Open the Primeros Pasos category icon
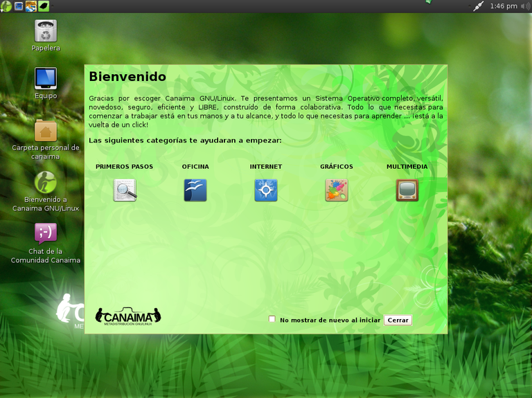The width and height of the screenshot is (532, 398). coord(125,190)
